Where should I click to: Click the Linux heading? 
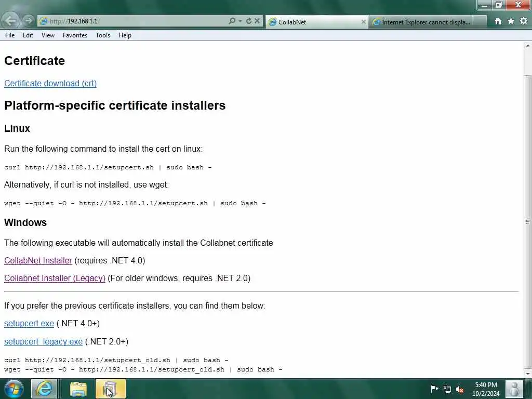point(17,129)
